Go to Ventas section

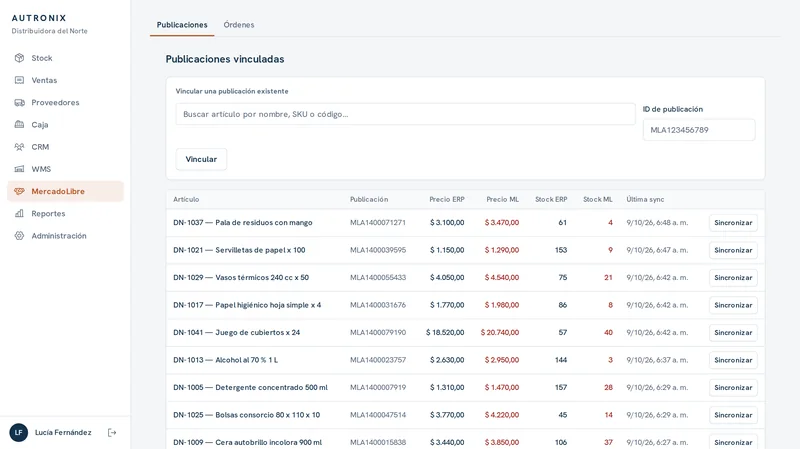[65, 80]
